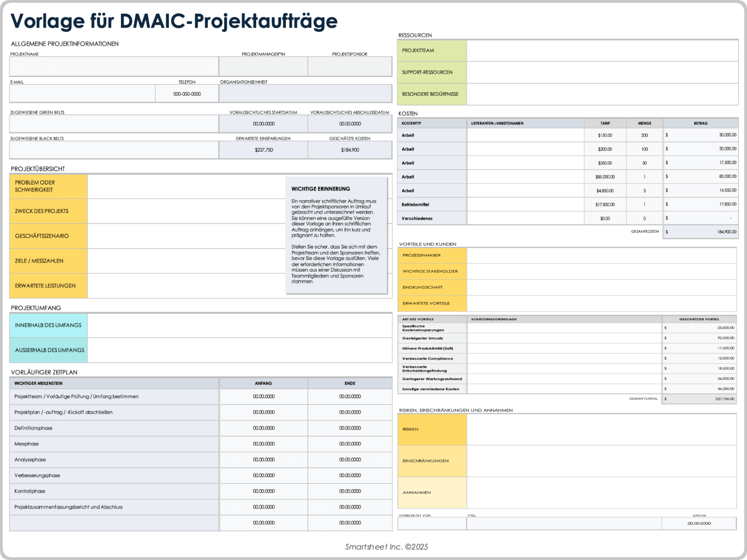Select the PROJEKTSPONSOR field

(349, 66)
